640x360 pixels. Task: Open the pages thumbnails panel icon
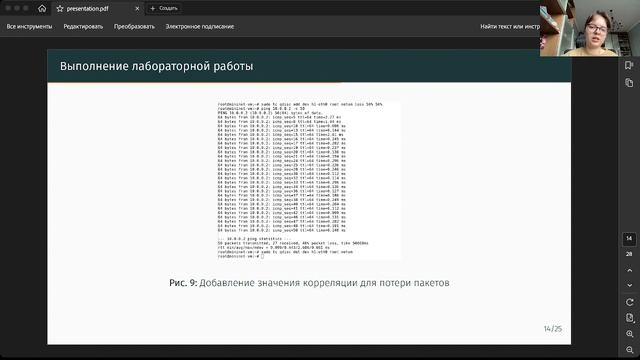point(629,83)
